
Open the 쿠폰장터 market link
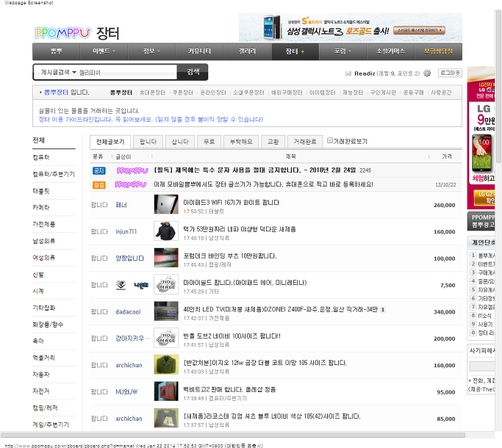(x=183, y=93)
